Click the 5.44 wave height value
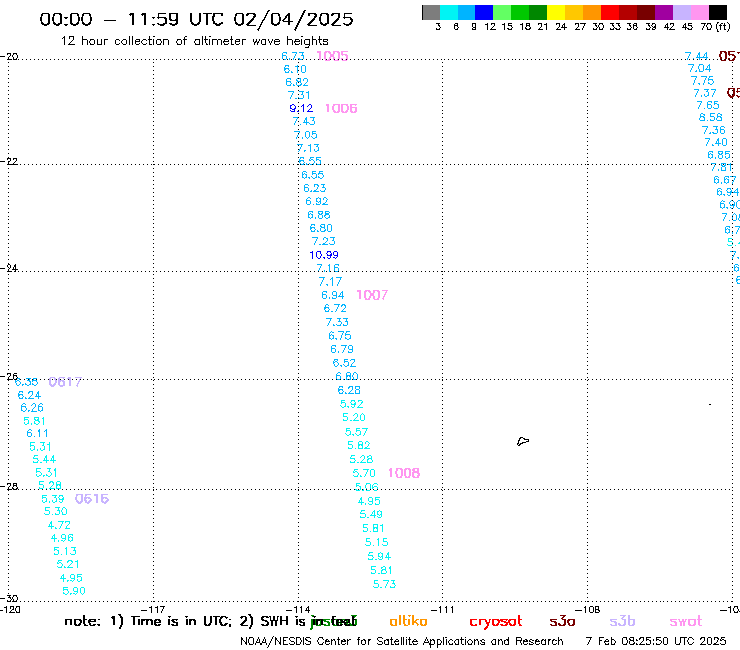Screen dimensions: 740x650 [x=44, y=459]
